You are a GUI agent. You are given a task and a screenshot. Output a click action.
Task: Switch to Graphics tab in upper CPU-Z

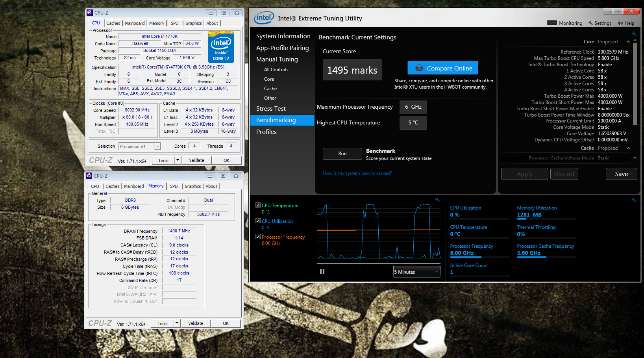194,23
